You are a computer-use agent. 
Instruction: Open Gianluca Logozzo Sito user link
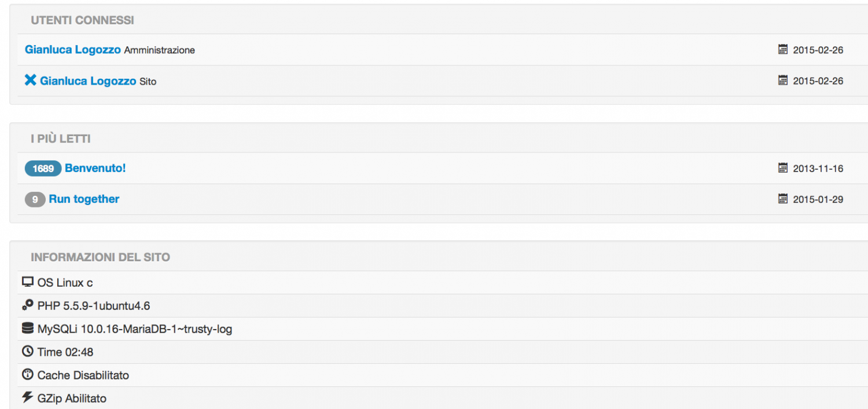(x=88, y=81)
